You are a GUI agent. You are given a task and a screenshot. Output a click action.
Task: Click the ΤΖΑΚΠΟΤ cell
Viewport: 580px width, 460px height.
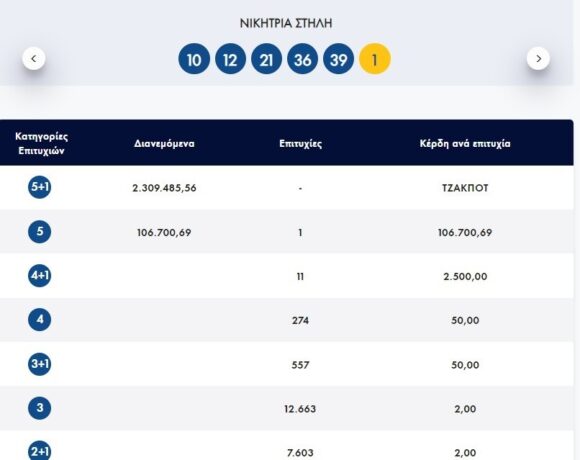pos(465,188)
